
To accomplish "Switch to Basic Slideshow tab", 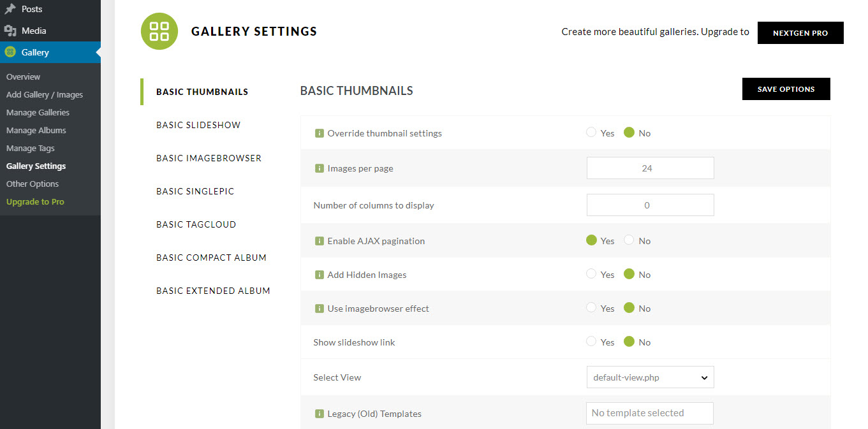I will [x=198, y=125].
